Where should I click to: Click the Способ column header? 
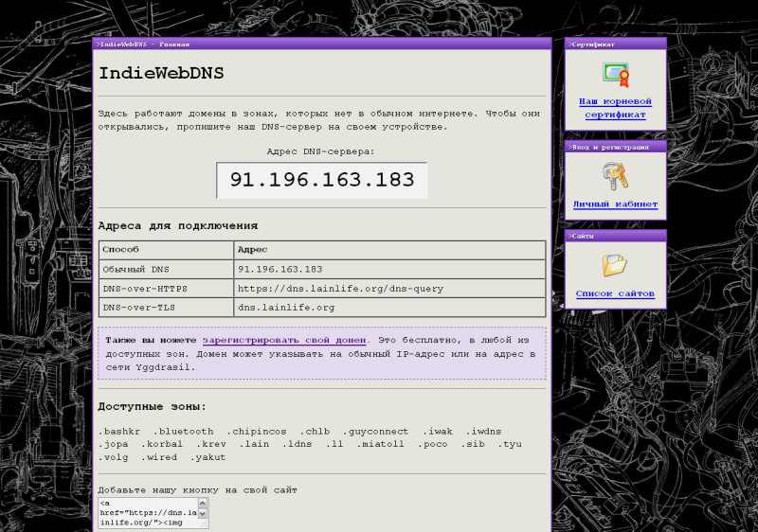pyautogui.click(x=167, y=250)
